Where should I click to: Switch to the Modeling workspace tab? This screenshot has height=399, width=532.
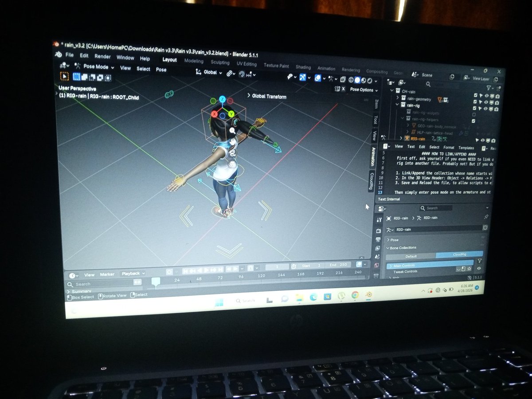pyautogui.click(x=194, y=61)
